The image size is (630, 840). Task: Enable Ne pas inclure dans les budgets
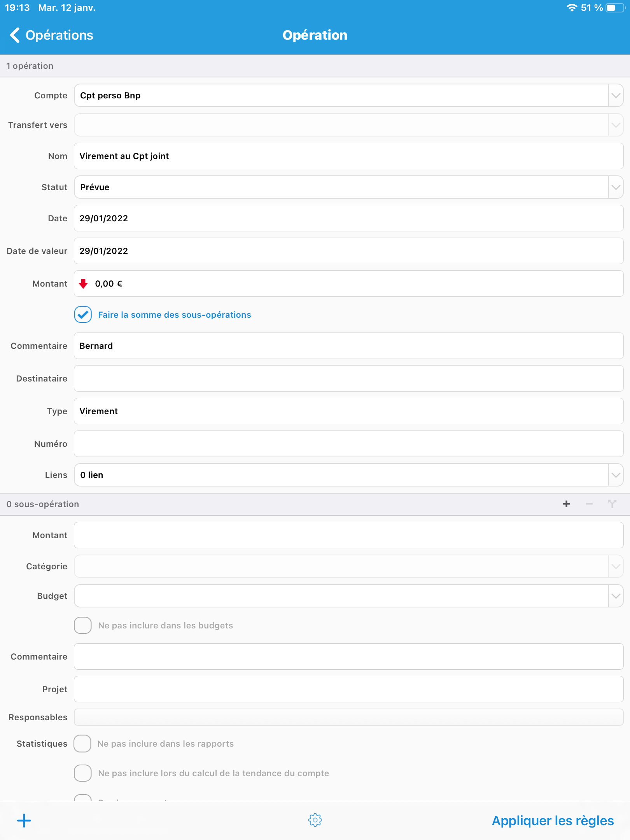pos(83,625)
